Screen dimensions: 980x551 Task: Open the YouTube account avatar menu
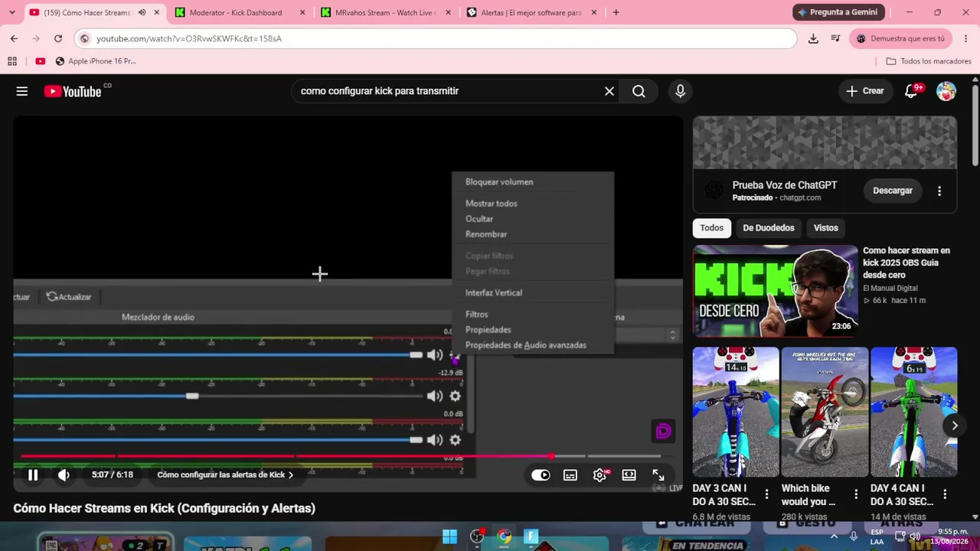946,91
